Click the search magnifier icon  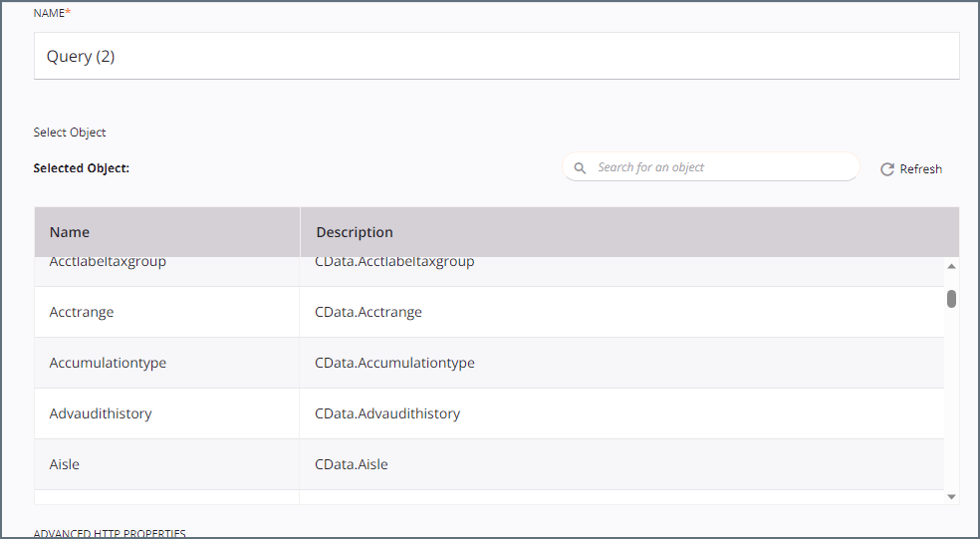(580, 168)
